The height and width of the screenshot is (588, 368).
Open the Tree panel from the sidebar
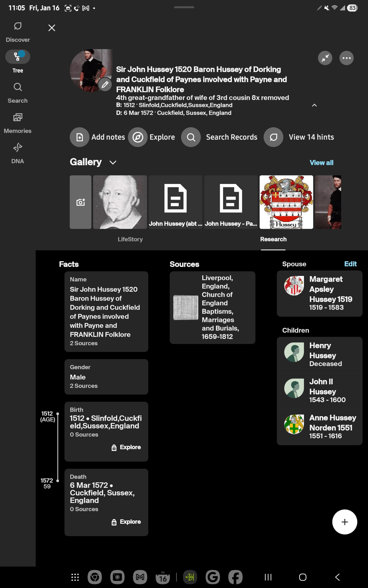point(17,60)
